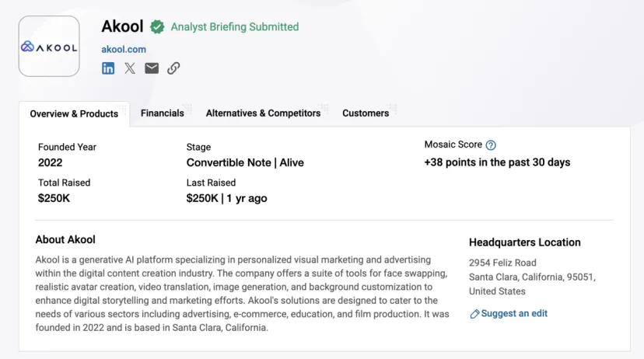
Task: Click the Akool company name heading
Action: [122, 26]
